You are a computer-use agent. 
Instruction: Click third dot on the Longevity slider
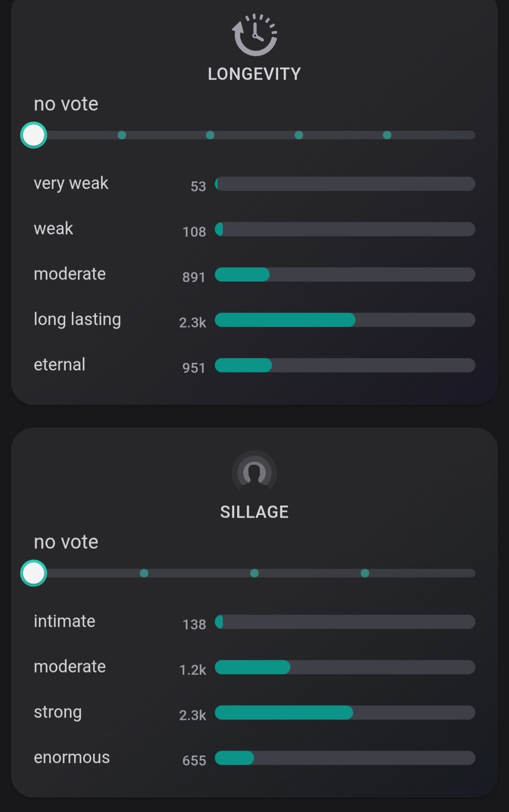299,135
